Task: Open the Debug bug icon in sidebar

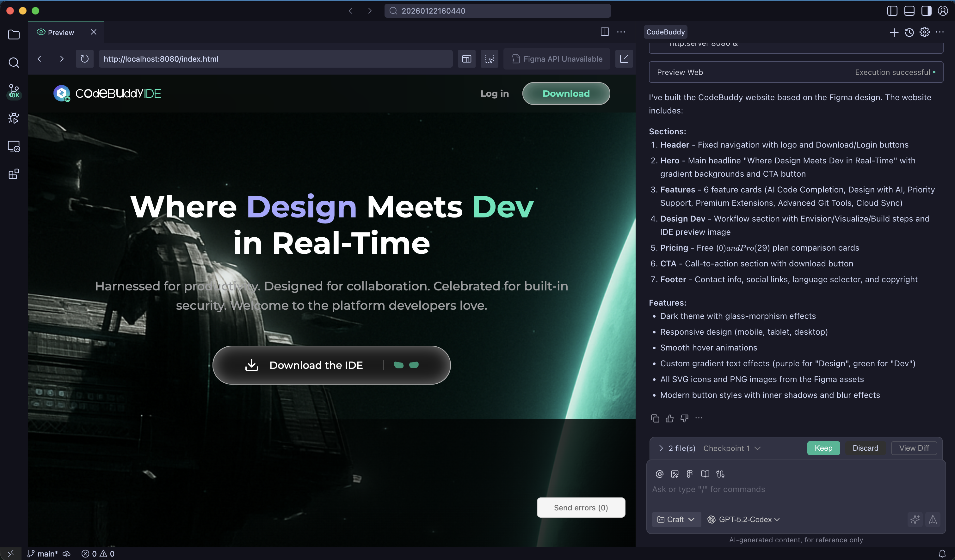Action: point(14,119)
